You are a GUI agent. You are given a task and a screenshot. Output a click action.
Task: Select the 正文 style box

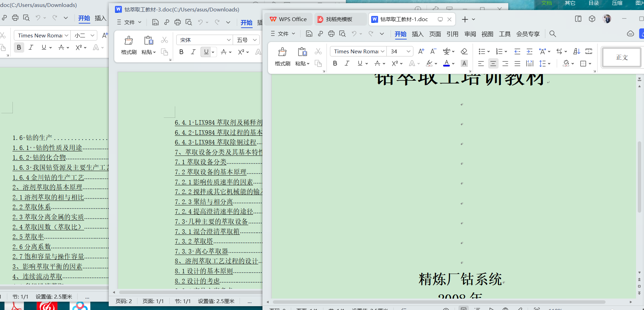pyautogui.click(x=622, y=57)
